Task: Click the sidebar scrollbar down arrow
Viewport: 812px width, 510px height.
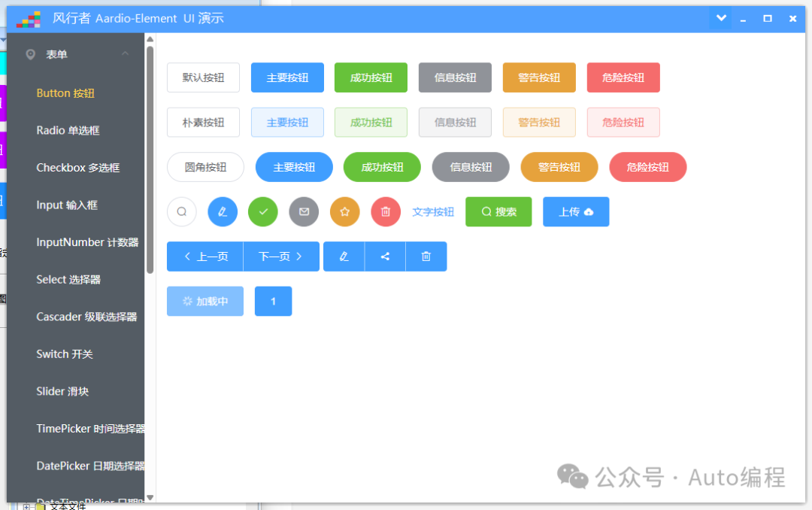Action: tap(150, 498)
